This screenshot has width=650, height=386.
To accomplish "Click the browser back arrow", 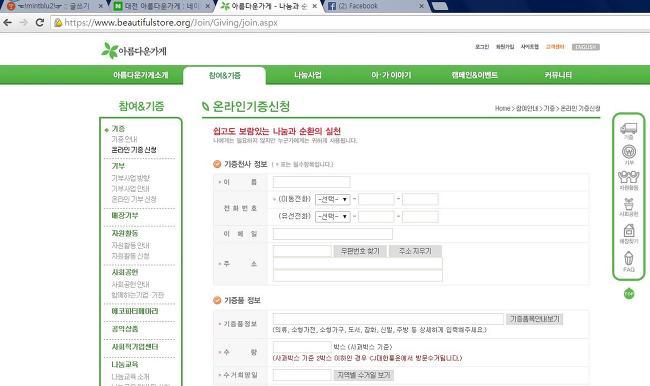I will 7,22.
